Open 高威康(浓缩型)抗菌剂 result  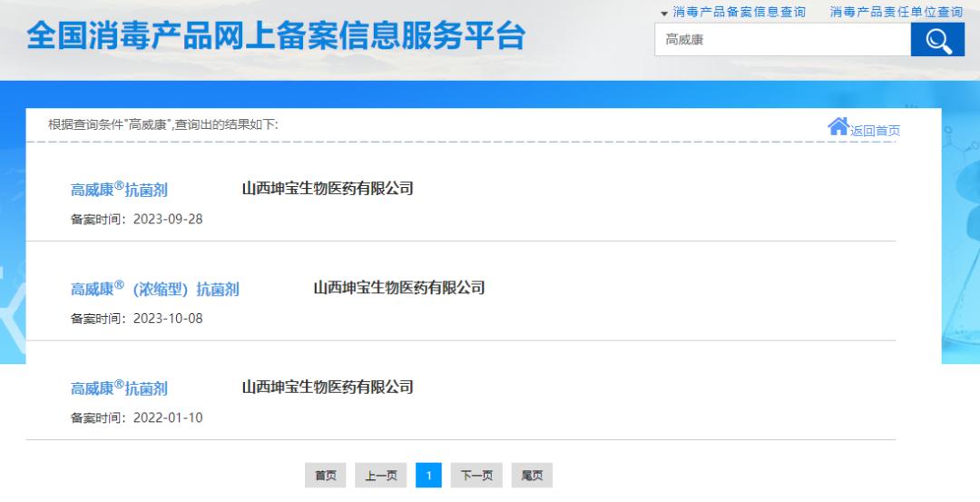(154, 288)
